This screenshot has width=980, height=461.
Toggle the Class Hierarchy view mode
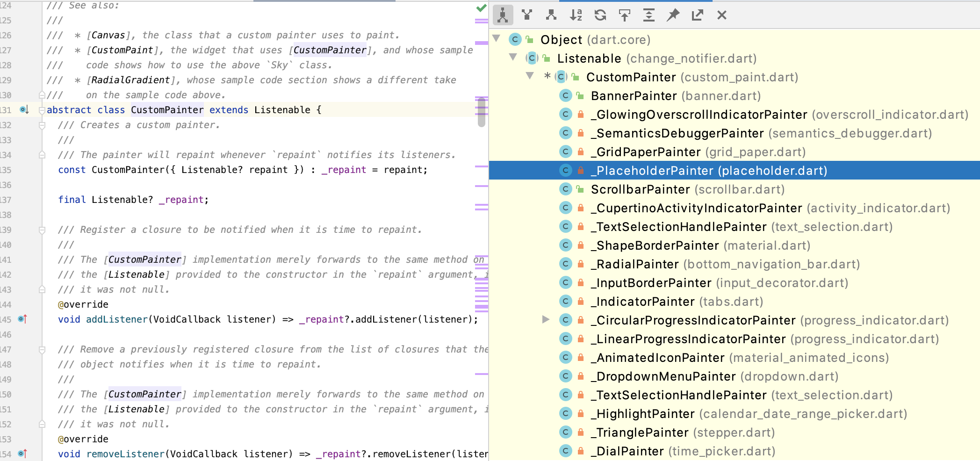click(503, 15)
